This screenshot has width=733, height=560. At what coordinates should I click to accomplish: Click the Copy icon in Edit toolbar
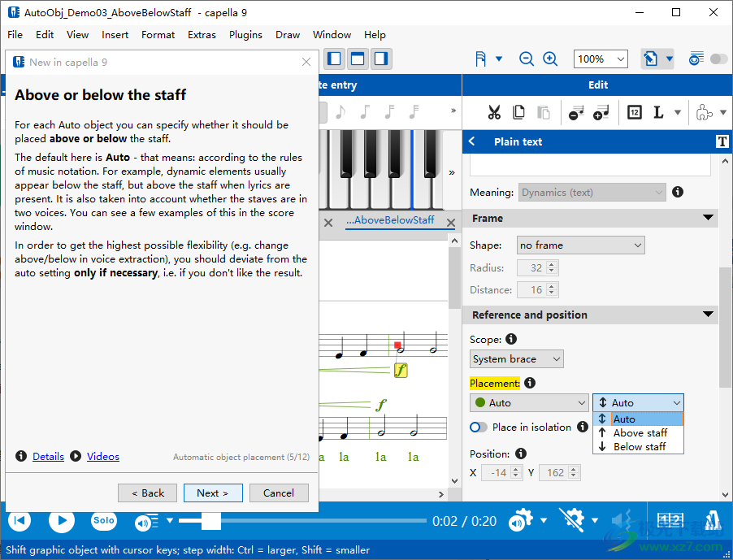tap(518, 112)
